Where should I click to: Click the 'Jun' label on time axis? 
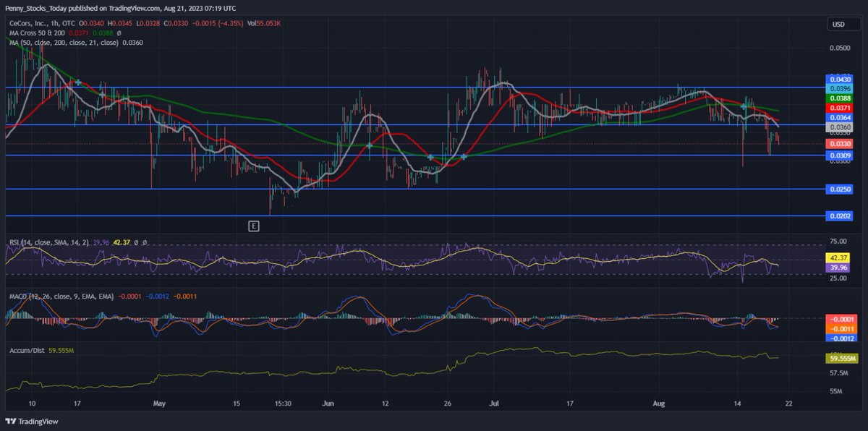click(329, 404)
